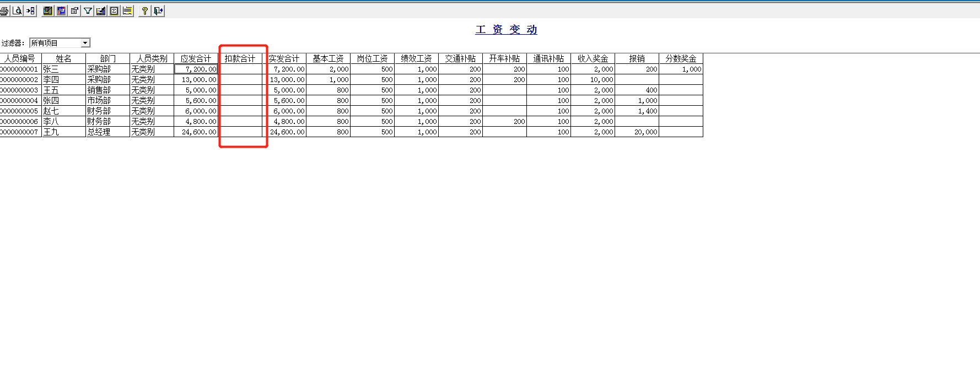Click empty 扣款合计 cell for 张三
Screen dimensions: 980x368
pyautogui.click(x=240, y=69)
